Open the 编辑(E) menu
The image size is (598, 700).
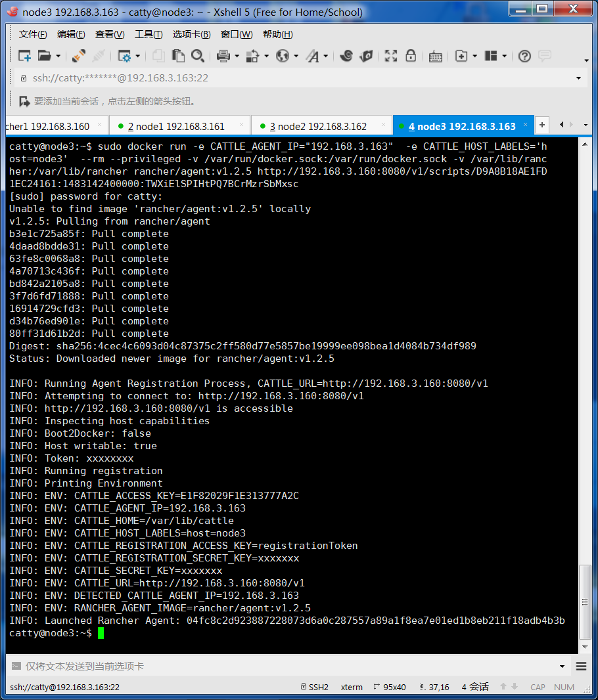pyautogui.click(x=71, y=34)
